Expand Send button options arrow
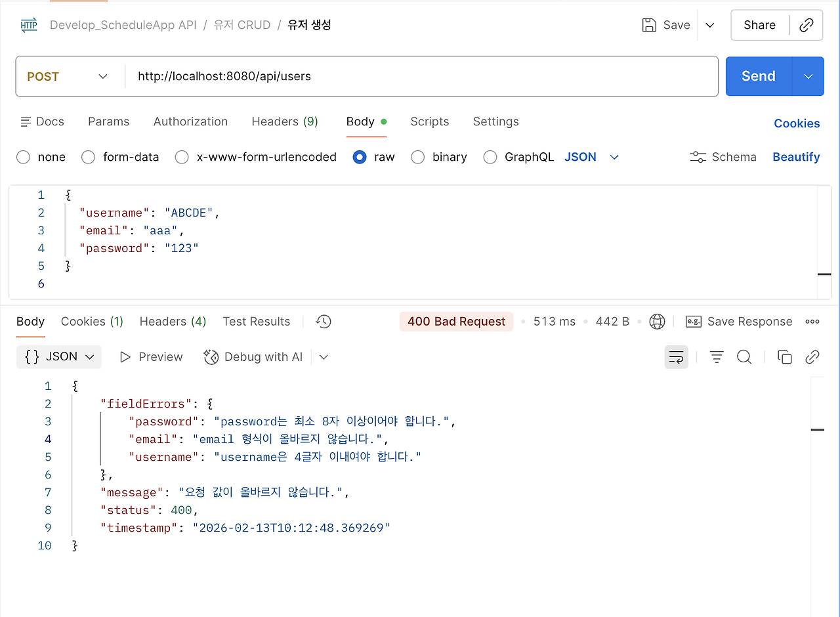 click(x=808, y=76)
